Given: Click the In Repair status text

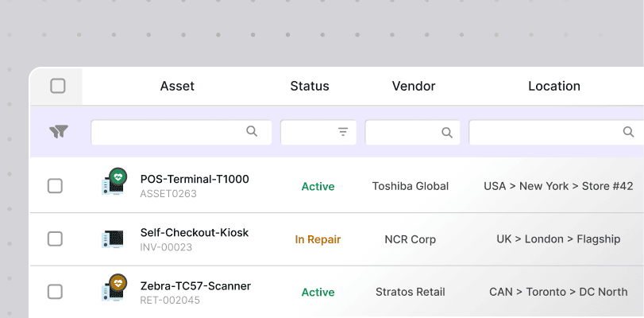Looking at the screenshot, I should click(x=318, y=239).
